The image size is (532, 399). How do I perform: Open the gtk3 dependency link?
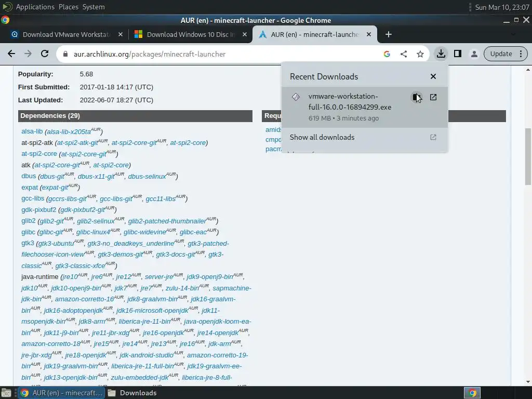click(x=28, y=243)
